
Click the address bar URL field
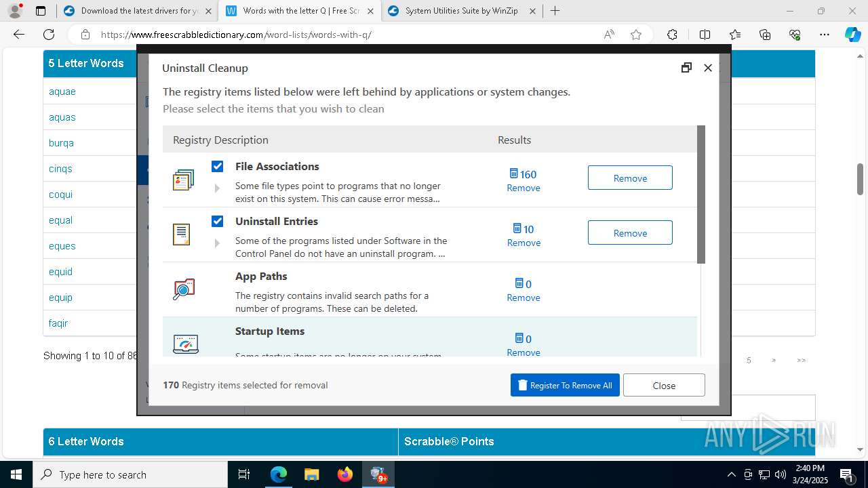click(346, 35)
